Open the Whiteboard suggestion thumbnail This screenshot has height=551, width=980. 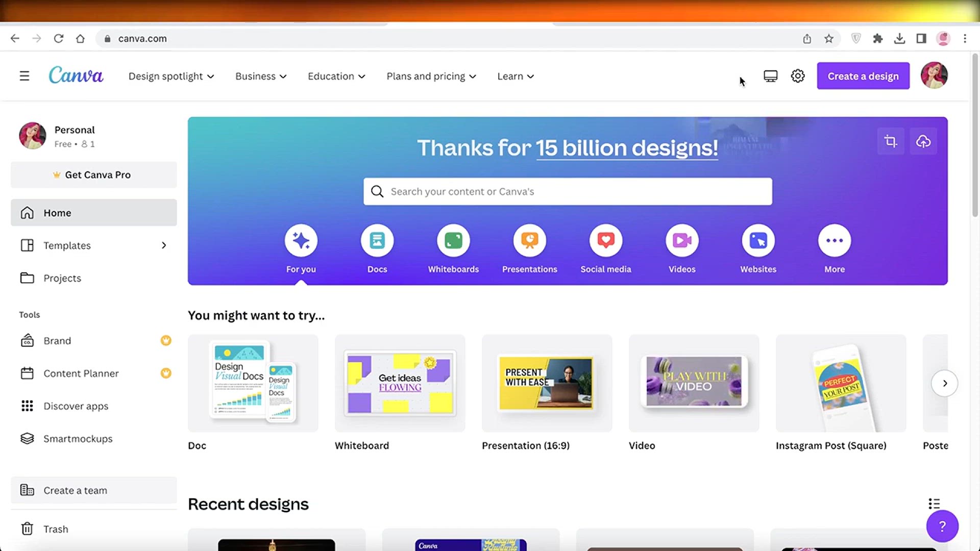[x=400, y=383]
